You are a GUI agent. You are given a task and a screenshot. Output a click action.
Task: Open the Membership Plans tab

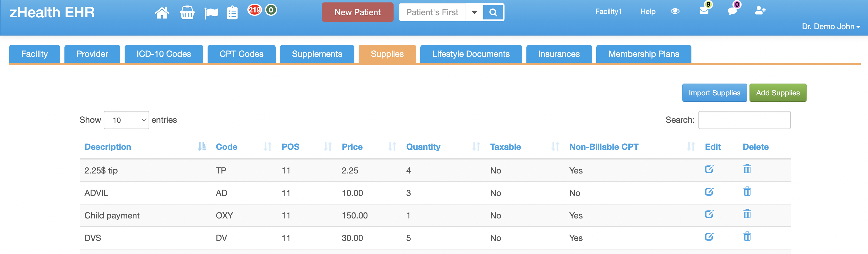point(644,54)
